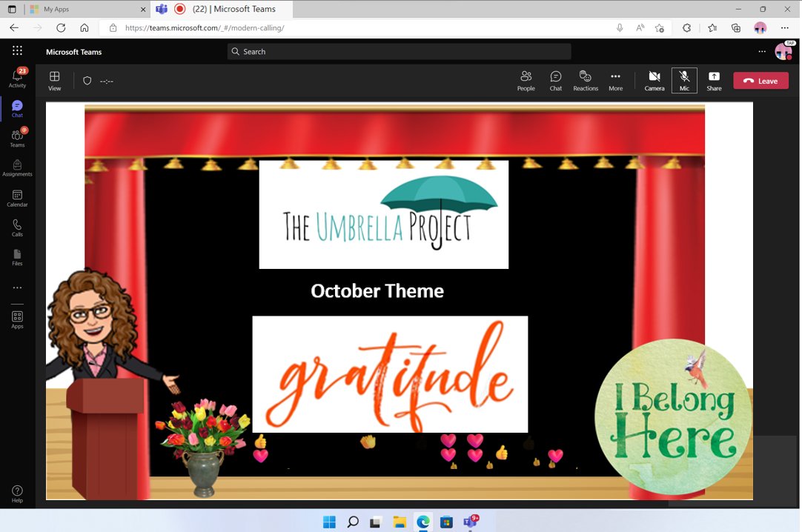This screenshot has height=532, width=802.
Task: Open the browser profile picture
Action: click(760, 27)
